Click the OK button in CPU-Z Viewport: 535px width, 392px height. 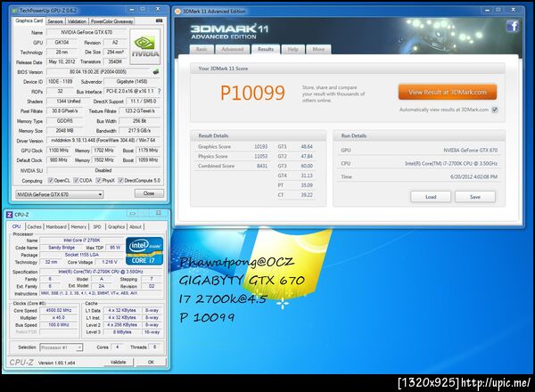pos(151,362)
